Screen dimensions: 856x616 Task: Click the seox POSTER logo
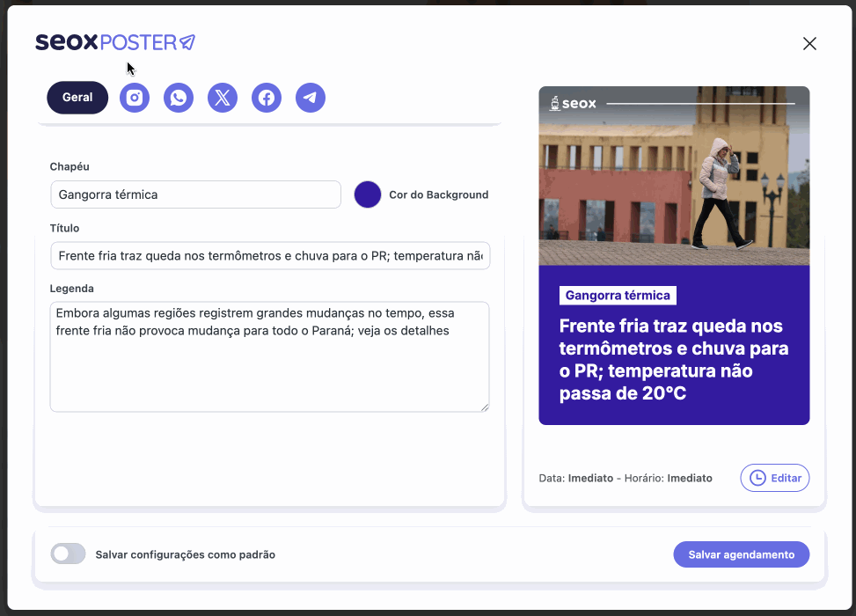pyautogui.click(x=115, y=42)
